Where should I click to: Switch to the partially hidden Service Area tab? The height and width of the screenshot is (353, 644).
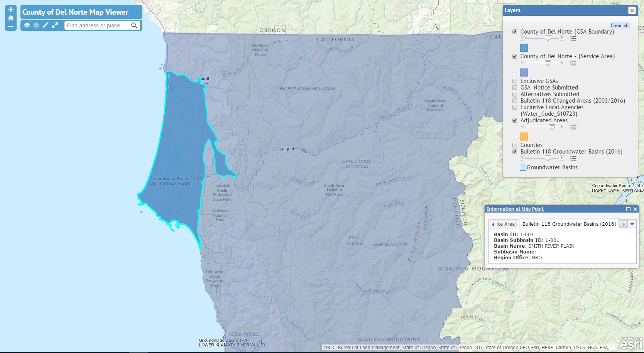[507, 224]
